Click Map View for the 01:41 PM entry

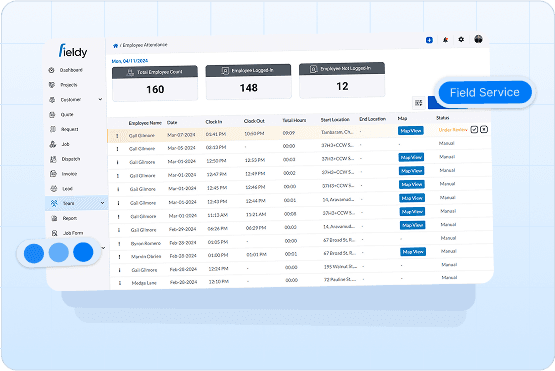(x=411, y=131)
